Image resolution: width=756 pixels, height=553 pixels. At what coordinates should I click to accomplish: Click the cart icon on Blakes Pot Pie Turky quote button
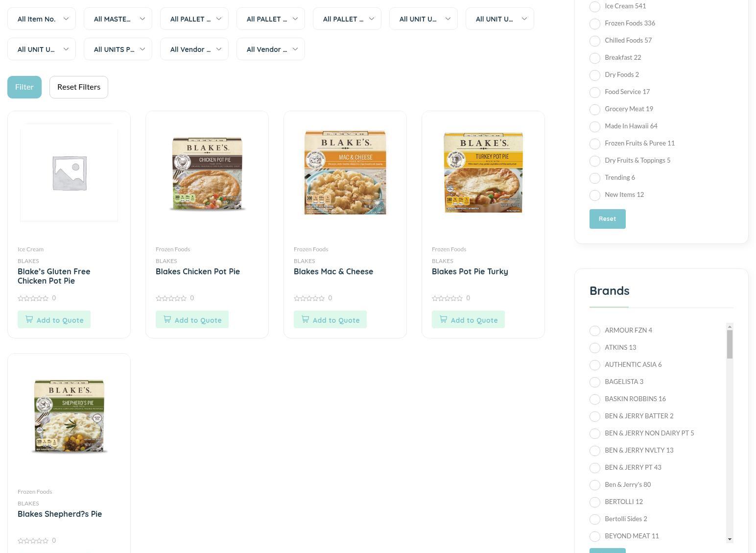443,319
